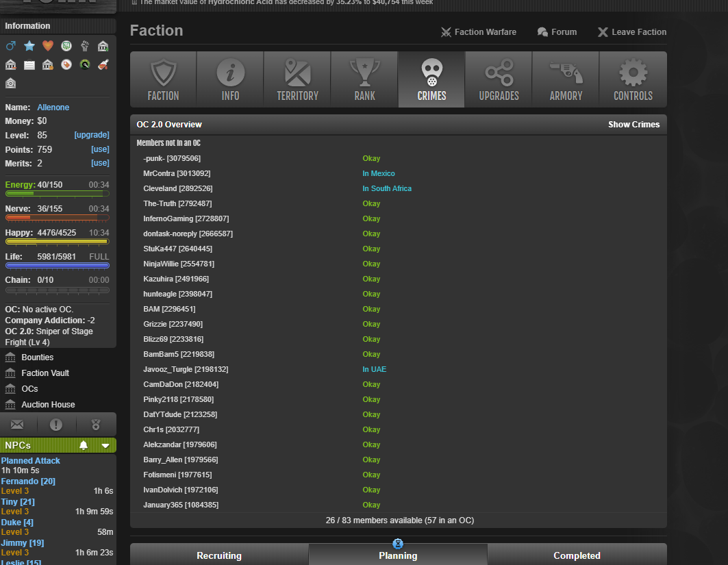Click the use link beside Merits
Screen dimensions: 728x565
(x=100, y=163)
